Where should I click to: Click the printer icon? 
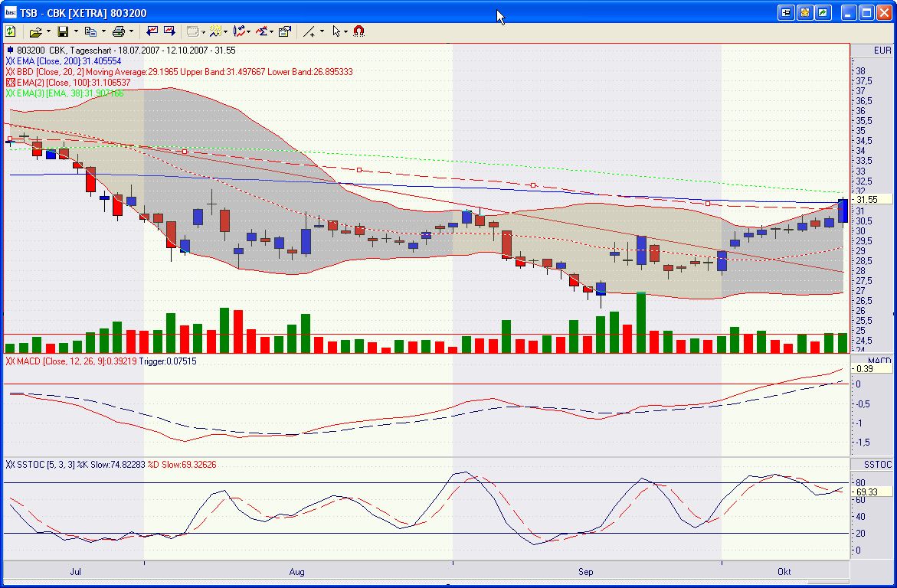[118, 31]
